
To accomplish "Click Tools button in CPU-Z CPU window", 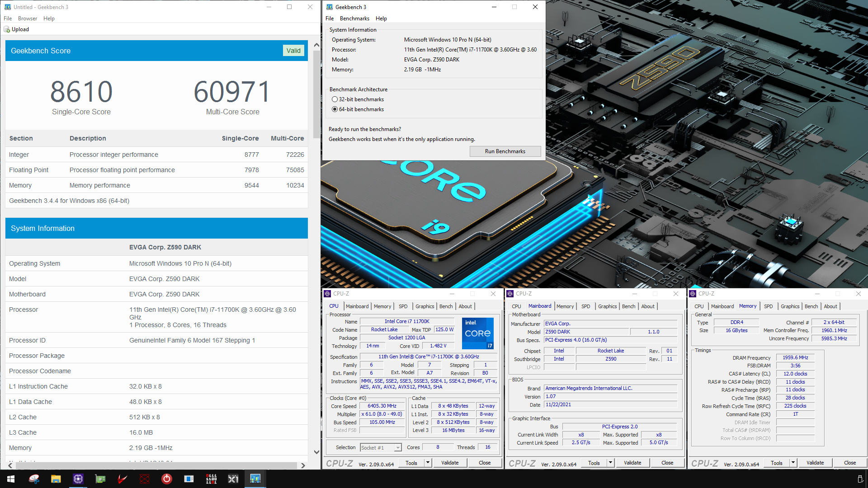I will [x=411, y=463].
